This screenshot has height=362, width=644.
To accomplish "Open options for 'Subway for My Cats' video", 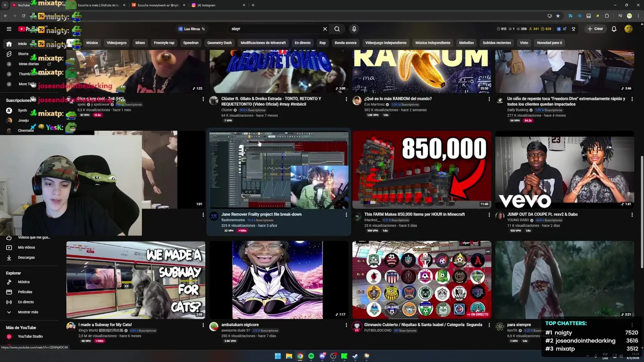I will coord(203,325).
